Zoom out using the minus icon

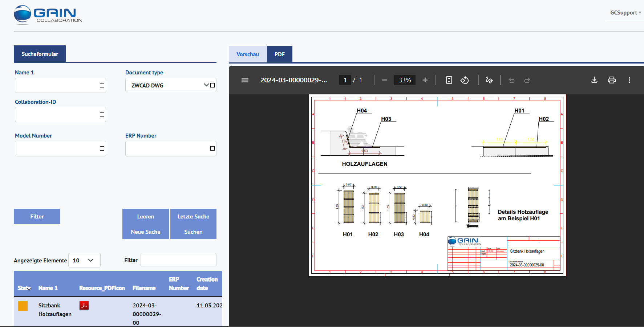click(x=384, y=80)
